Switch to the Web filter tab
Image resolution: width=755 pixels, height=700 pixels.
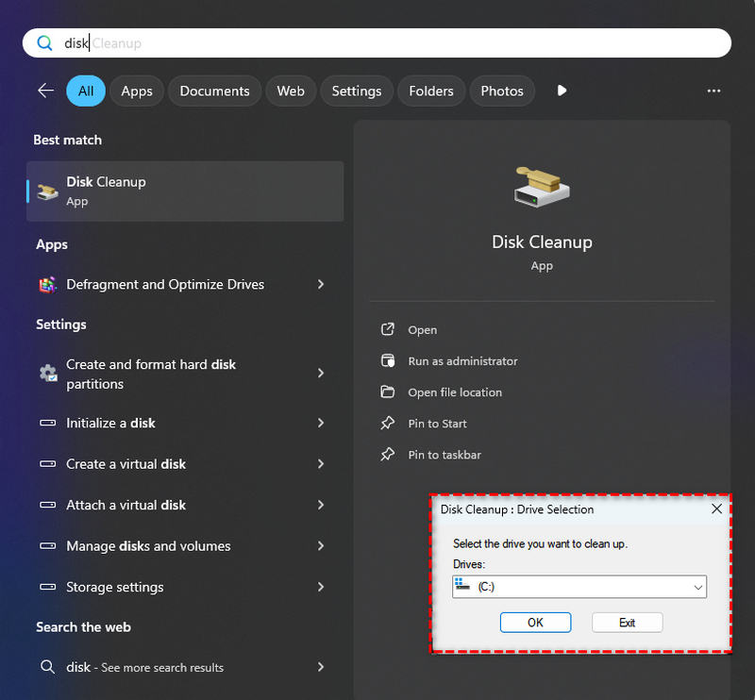tap(291, 91)
